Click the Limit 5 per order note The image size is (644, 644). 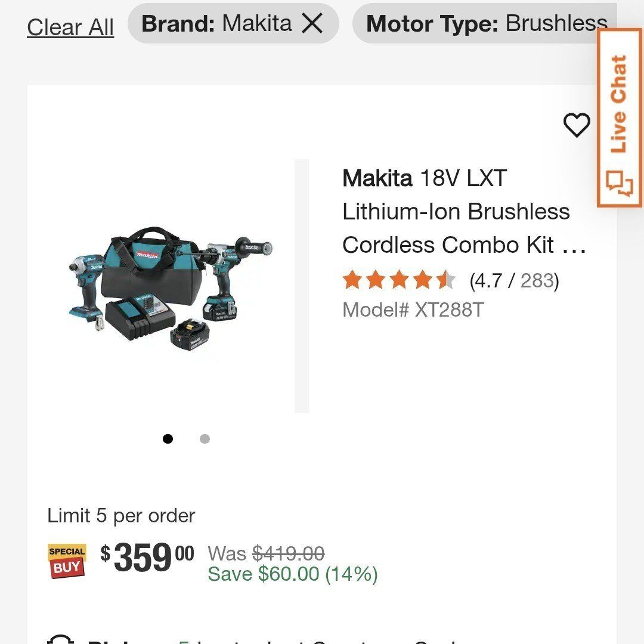pos(121,516)
